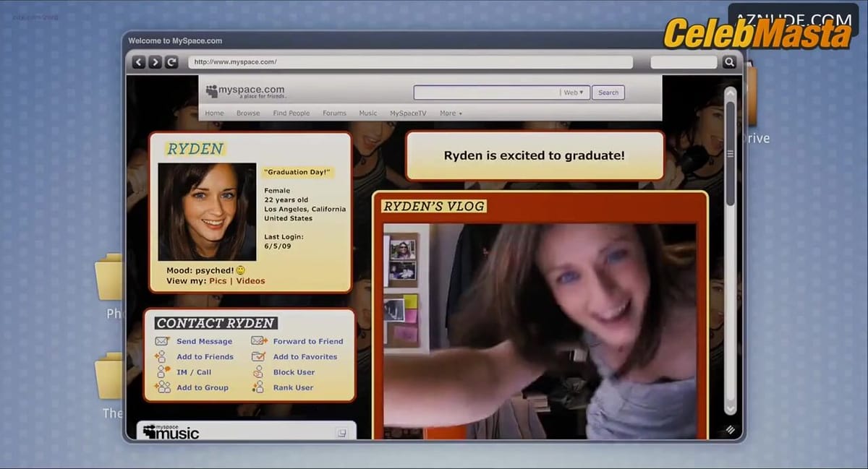Click the Add to Group link
This screenshot has width=868, height=469.
click(203, 387)
